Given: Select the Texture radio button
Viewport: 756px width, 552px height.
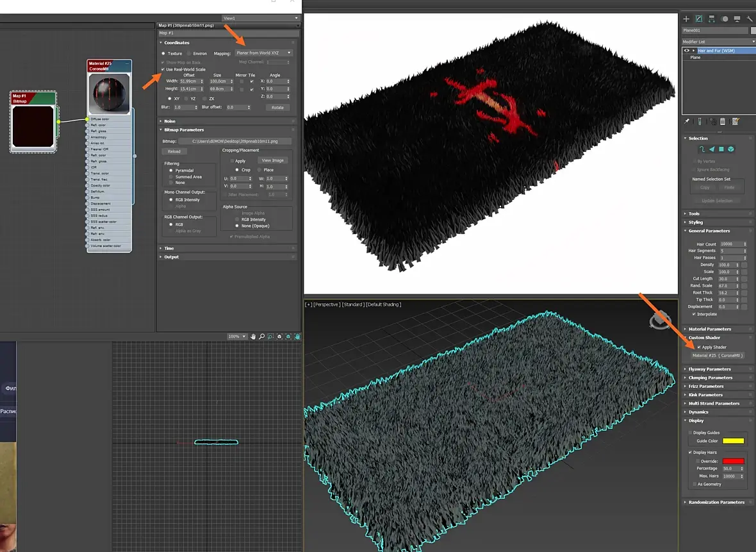Looking at the screenshot, I should pyautogui.click(x=163, y=54).
